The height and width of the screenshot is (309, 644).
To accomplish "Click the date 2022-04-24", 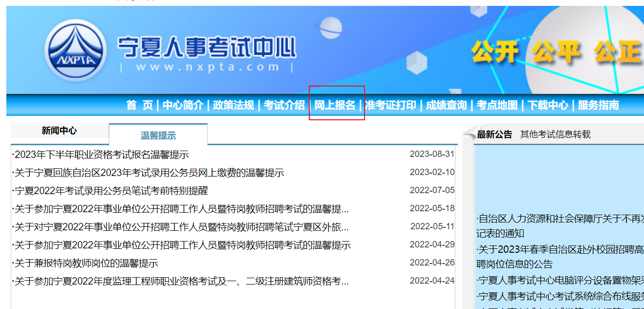I will tap(432, 281).
